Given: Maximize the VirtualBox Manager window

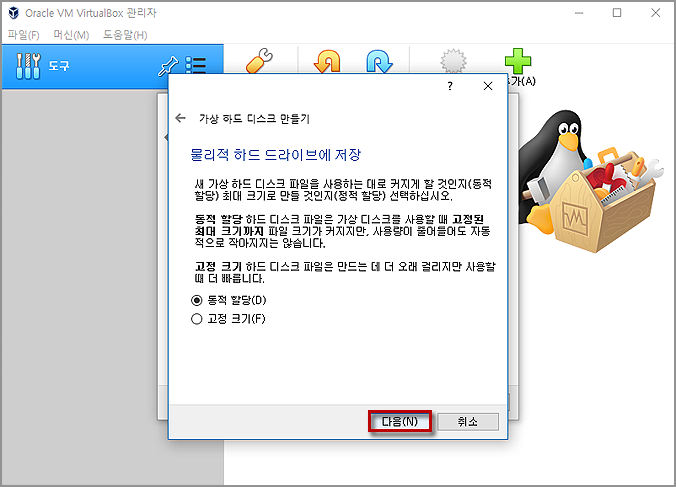Looking at the screenshot, I should pos(617,13).
